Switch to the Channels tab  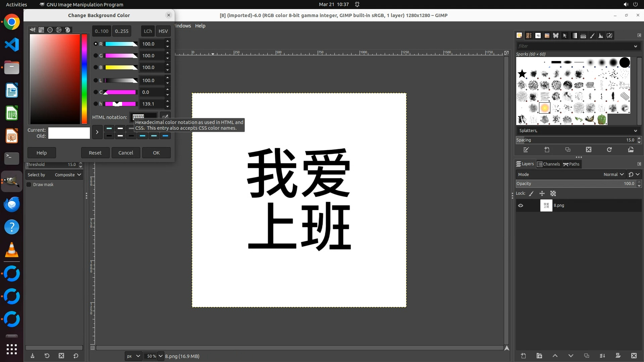coord(548,164)
